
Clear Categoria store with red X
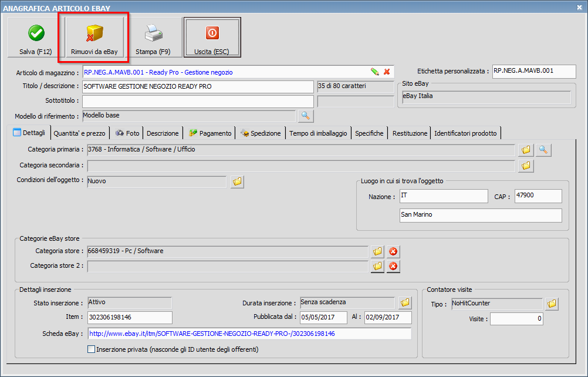click(x=393, y=251)
